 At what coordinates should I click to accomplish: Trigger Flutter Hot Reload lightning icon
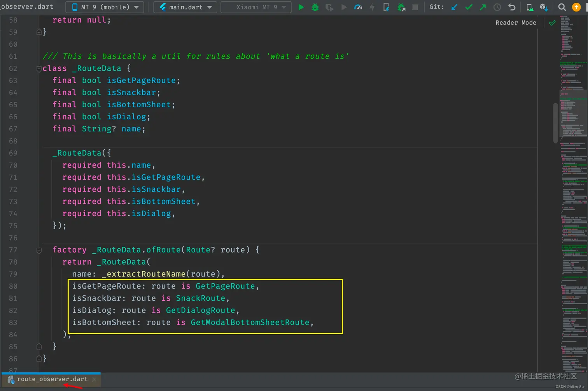372,7
